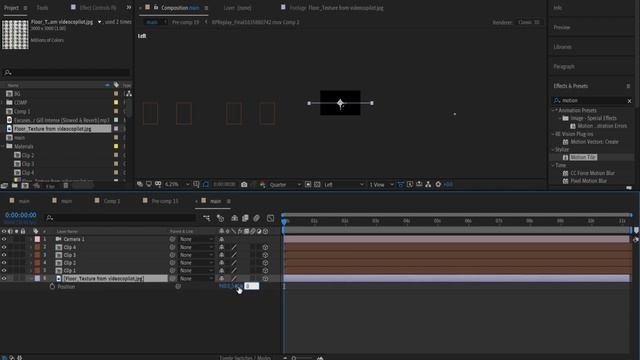Expand the Paragraph panel
640x360 pixels.
(564, 67)
